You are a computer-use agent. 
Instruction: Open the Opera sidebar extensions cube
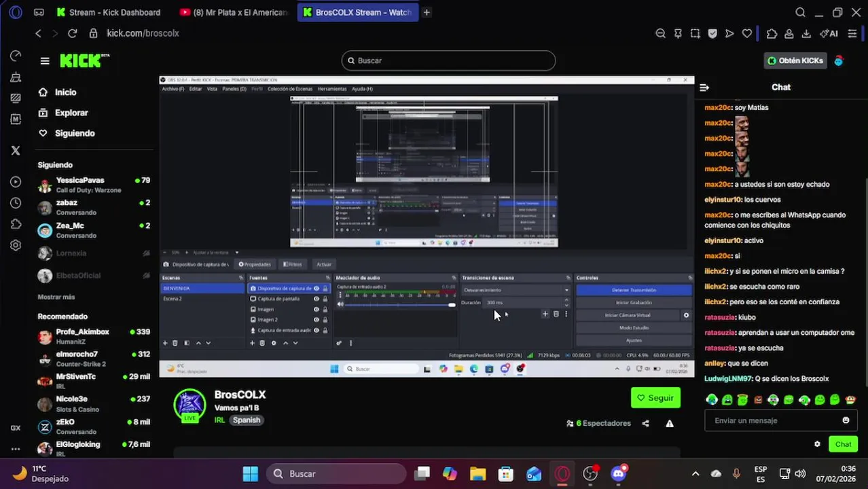16,224
